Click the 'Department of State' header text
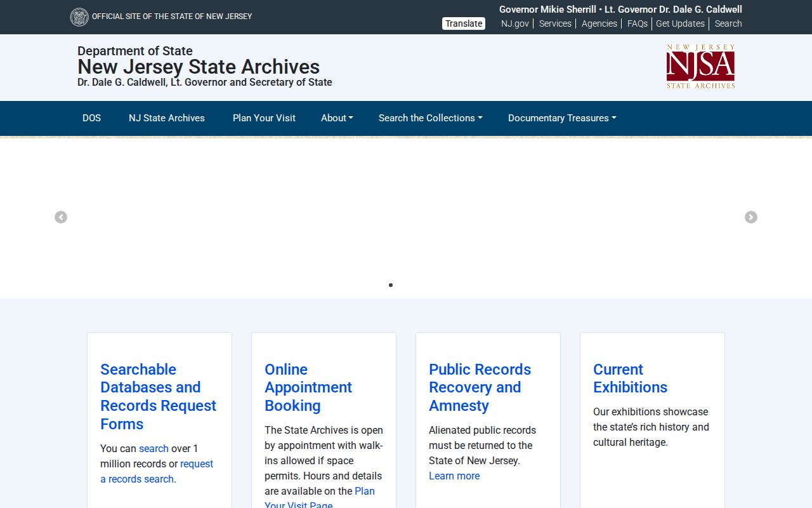812x508 pixels. [x=135, y=51]
